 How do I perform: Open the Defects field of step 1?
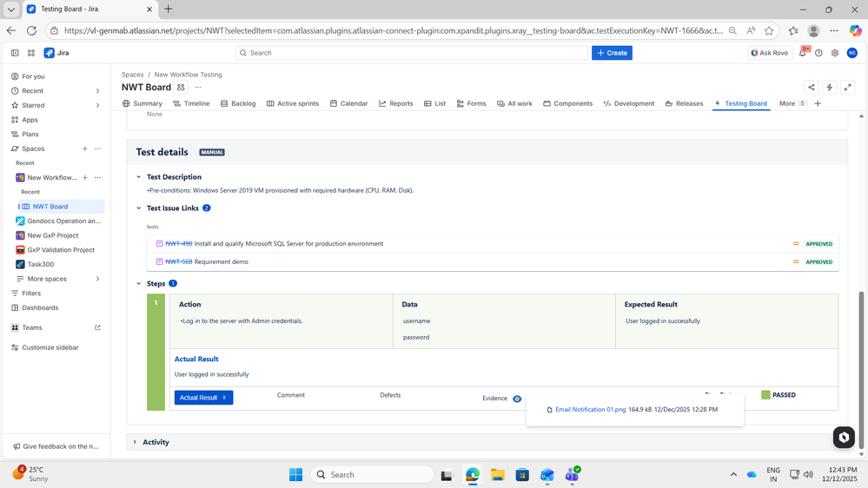point(390,395)
